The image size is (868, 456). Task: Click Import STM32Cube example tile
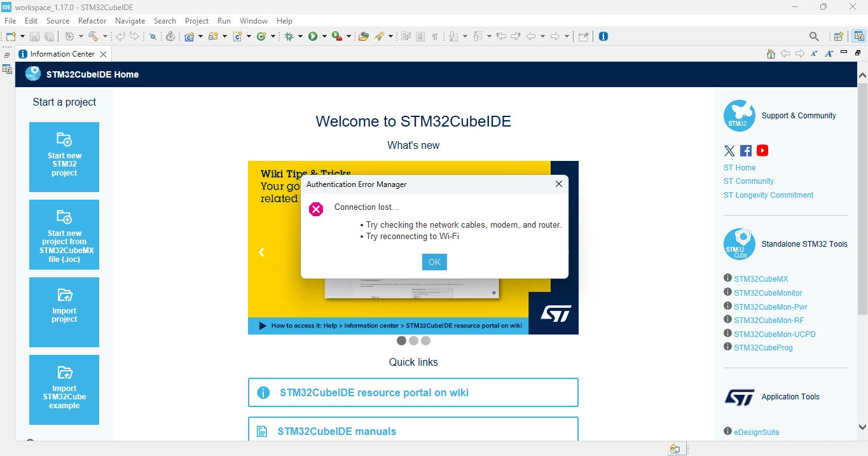[64, 390]
